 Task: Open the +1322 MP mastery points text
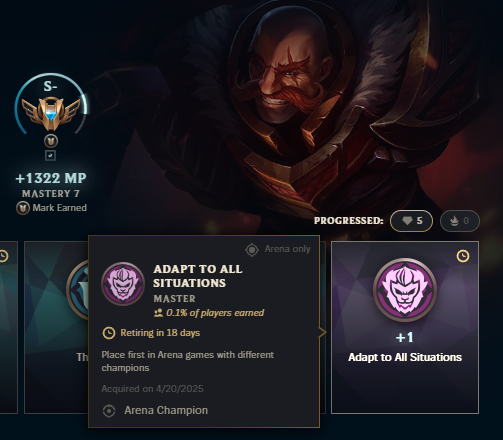click(51, 178)
